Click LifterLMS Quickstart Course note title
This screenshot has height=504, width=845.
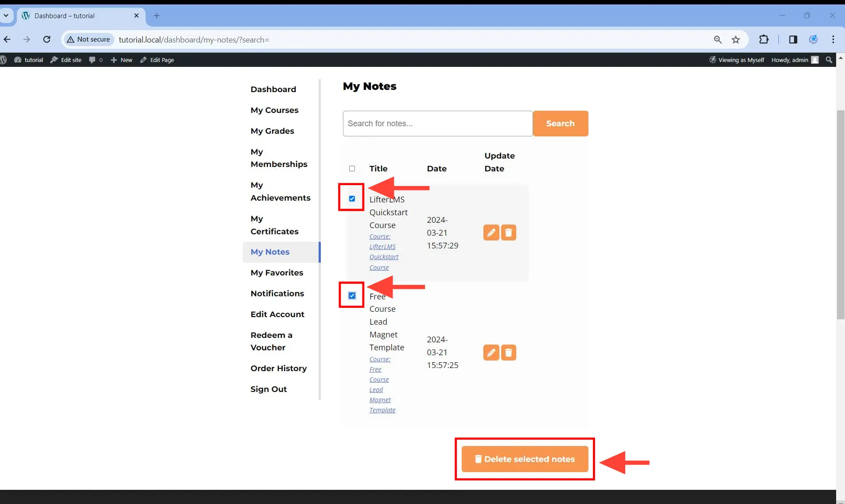tap(389, 212)
